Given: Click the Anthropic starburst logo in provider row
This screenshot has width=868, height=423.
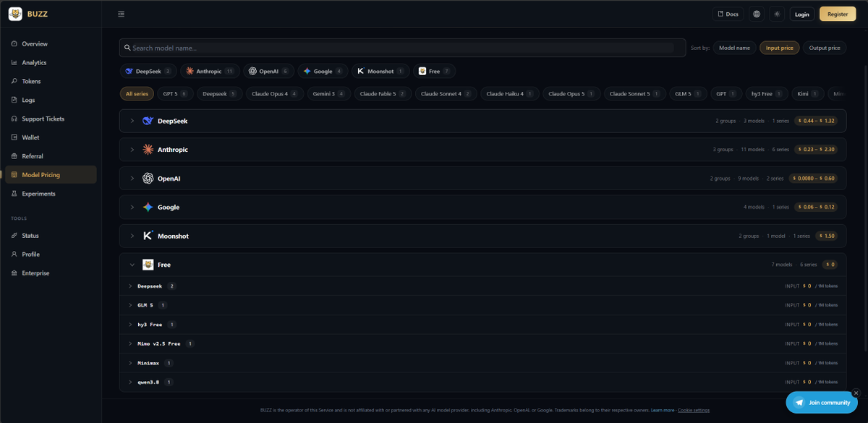Looking at the screenshot, I should (148, 150).
